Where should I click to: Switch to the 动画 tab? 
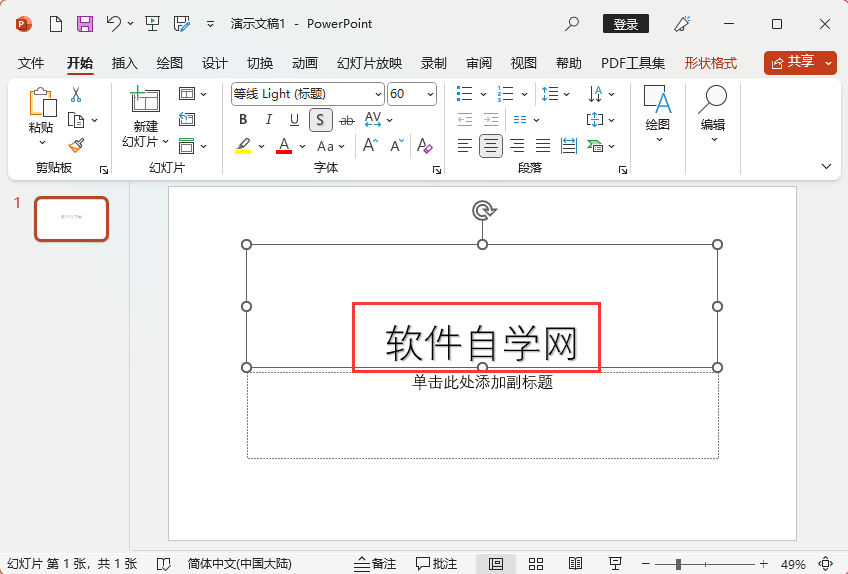coord(304,63)
